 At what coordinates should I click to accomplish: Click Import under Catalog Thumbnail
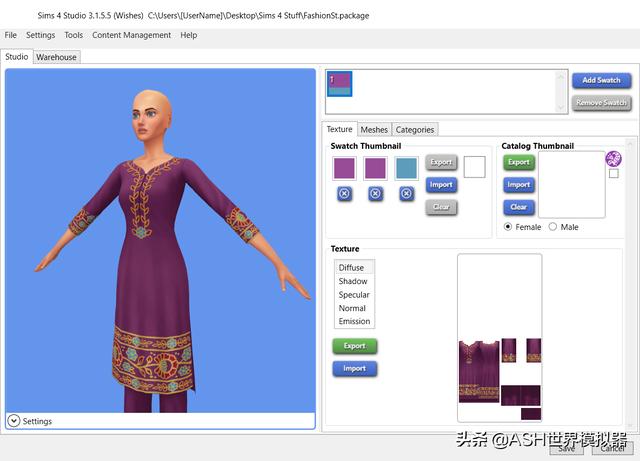pyautogui.click(x=518, y=184)
